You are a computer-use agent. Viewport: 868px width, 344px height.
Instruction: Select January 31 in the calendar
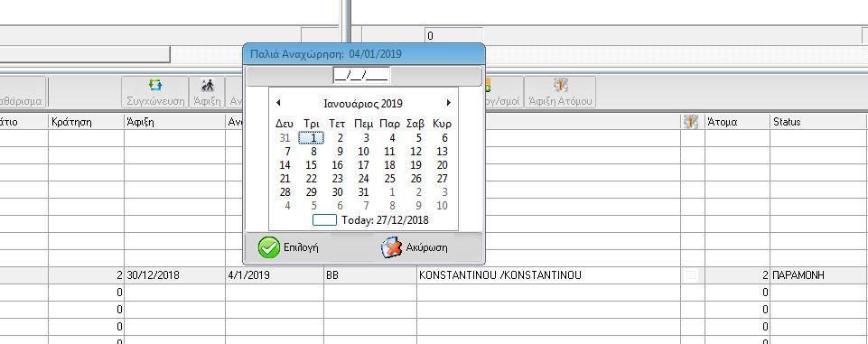(x=363, y=192)
